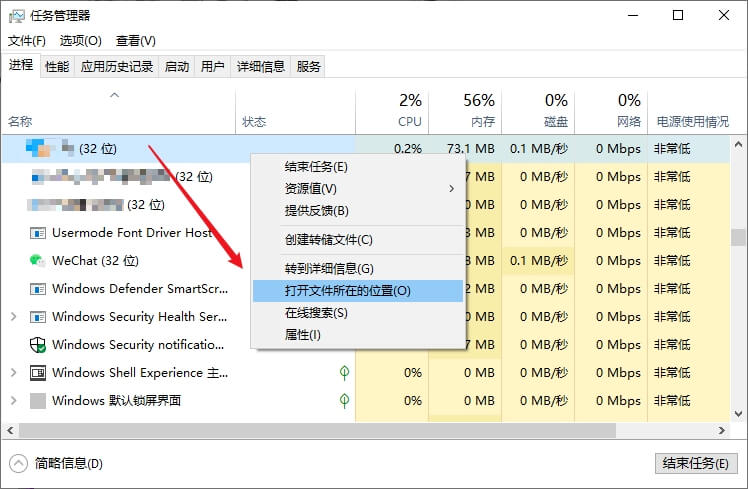Viewport: 748px width, 489px height.
Task: Click the vertical scrollbar up arrow
Action: pyautogui.click(x=738, y=144)
